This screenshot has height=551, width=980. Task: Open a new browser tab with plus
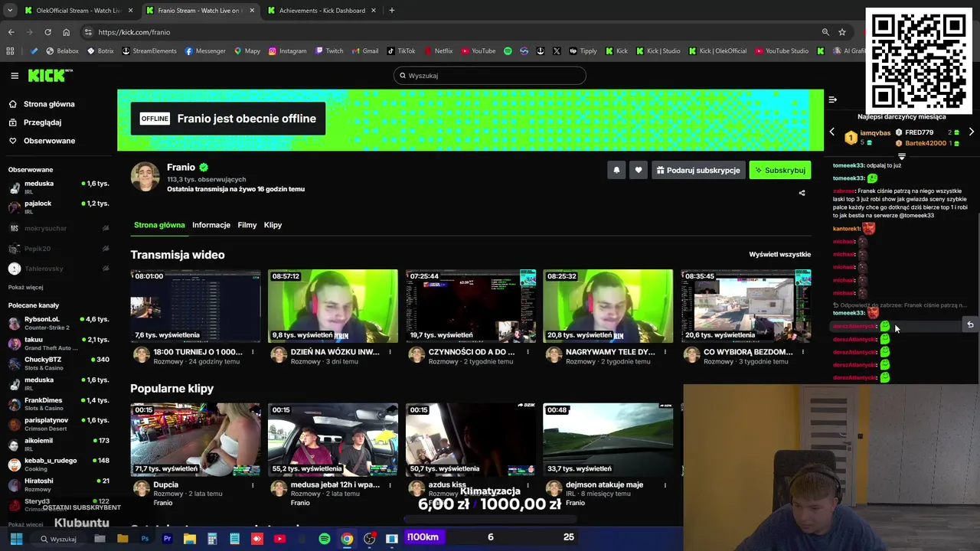tap(391, 11)
